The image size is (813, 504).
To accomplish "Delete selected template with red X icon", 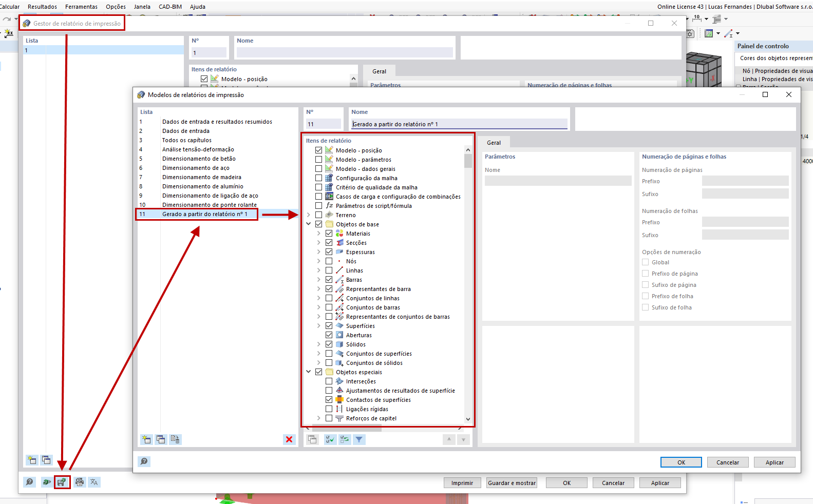I will point(289,439).
